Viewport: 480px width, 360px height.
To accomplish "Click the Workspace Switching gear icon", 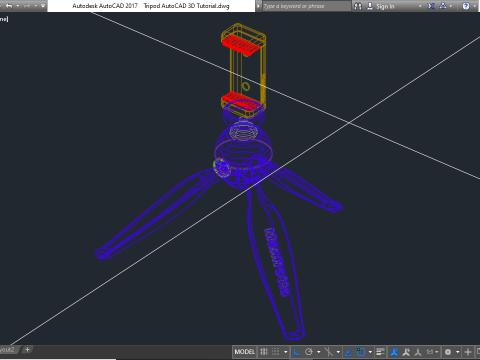I will pos(448,352).
